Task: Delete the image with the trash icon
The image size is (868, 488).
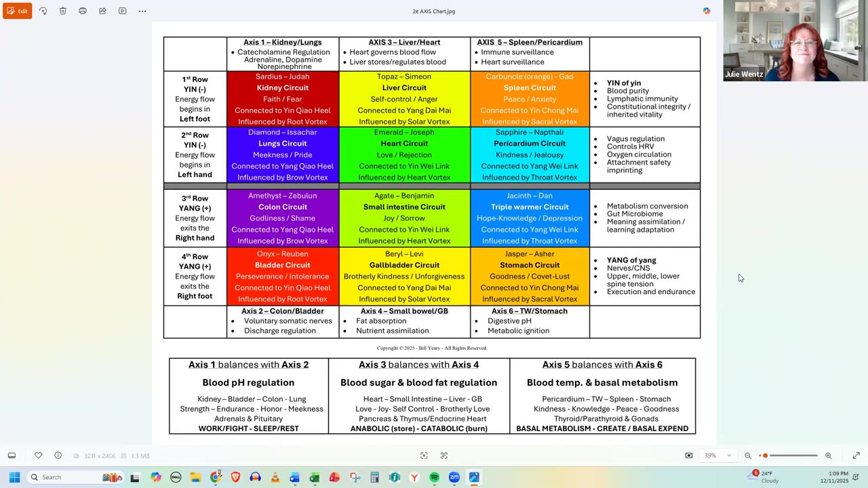Action: click(62, 11)
